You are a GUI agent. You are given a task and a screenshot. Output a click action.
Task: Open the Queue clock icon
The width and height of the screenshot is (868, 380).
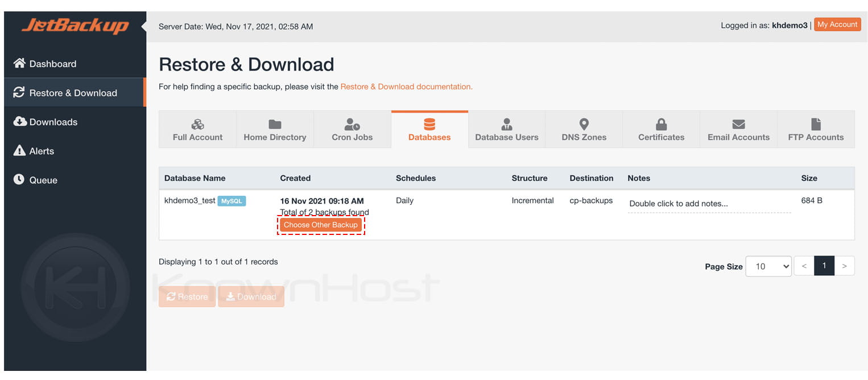(x=19, y=179)
